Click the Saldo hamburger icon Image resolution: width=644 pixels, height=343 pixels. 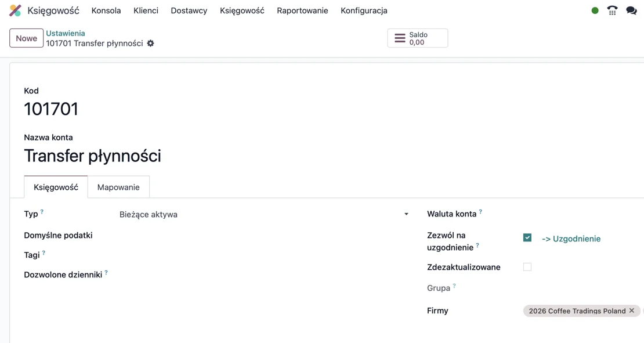click(400, 38)
